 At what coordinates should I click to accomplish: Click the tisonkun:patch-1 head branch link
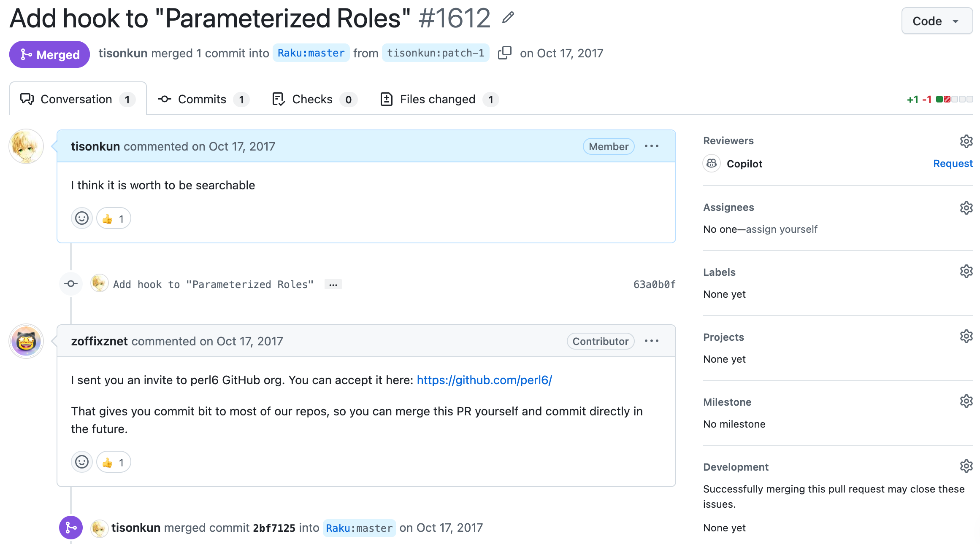coord(436,53)
